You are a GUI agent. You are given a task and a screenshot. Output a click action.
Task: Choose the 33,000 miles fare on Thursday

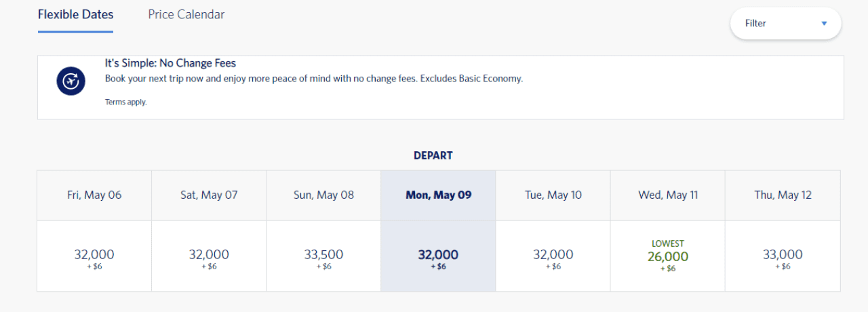tap(783, 256)
